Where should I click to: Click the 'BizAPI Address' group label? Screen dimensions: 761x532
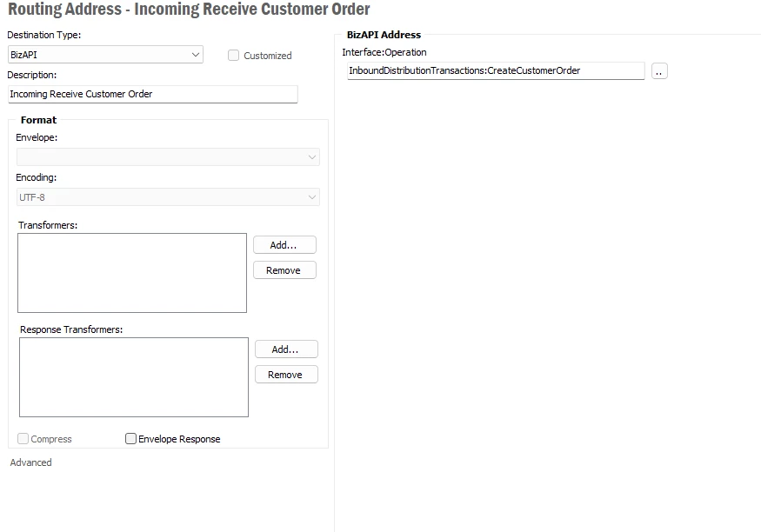pyautogui.click(x=384, y=35)
